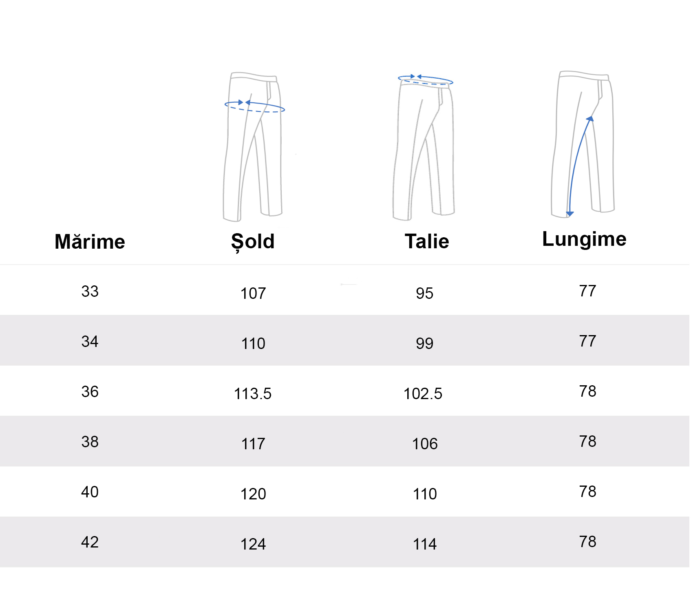Viewport: 691px width, 616px height.
Task: Select the Mărime column header
Action: [90, 241]
